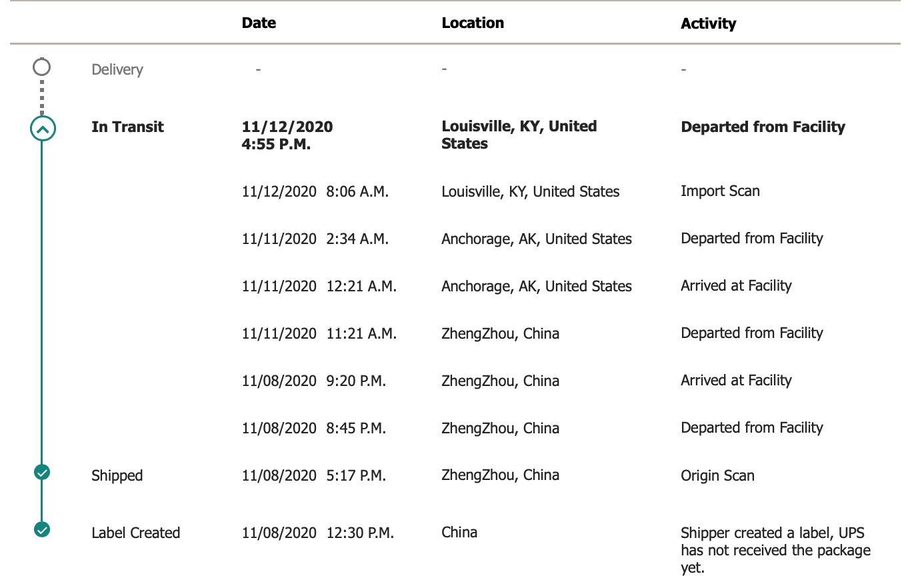
Task: Select the Label Created status label
Action: coord(136,533)
